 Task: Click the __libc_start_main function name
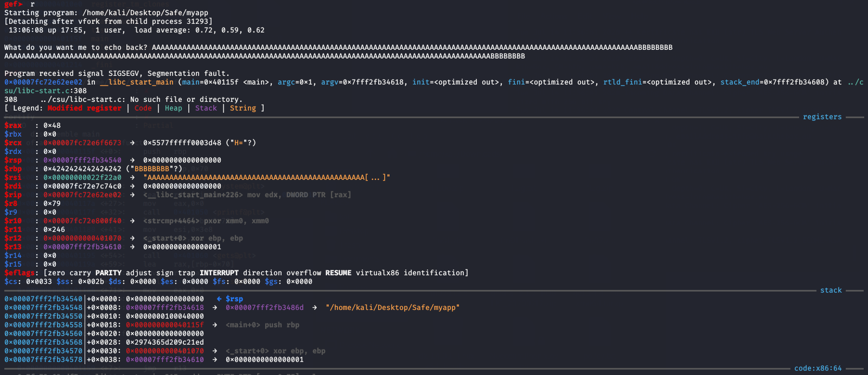tap(137, 82)
